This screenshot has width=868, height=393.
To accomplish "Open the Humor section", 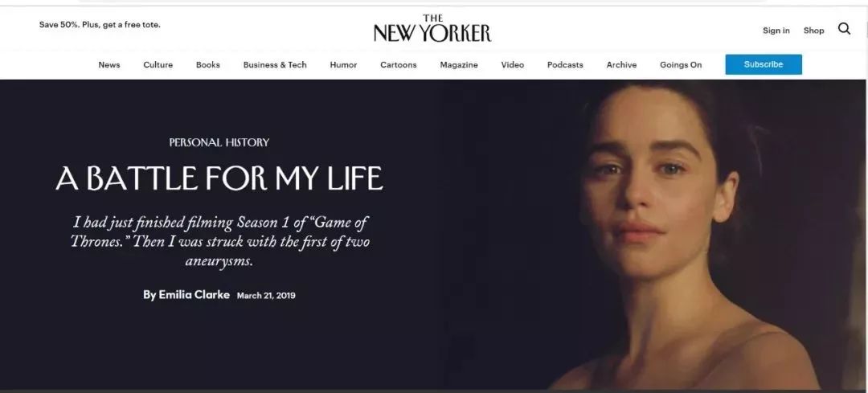I will [x=343, y=65].
